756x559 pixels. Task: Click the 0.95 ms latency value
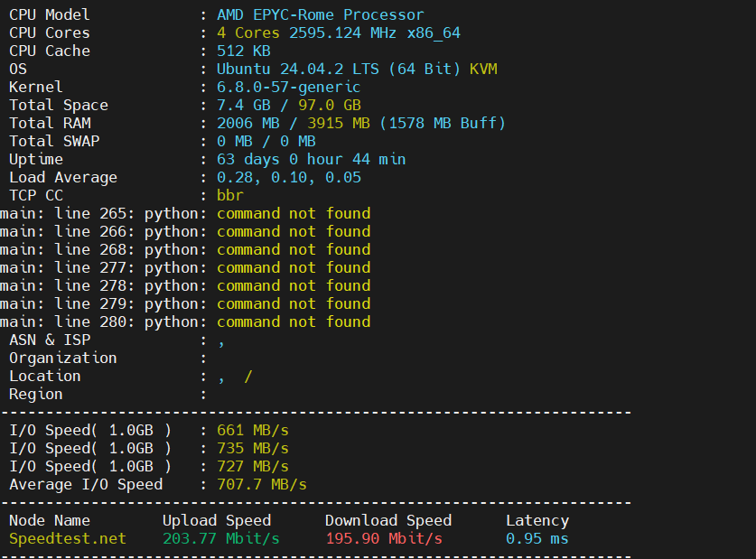tap(537, 539)
